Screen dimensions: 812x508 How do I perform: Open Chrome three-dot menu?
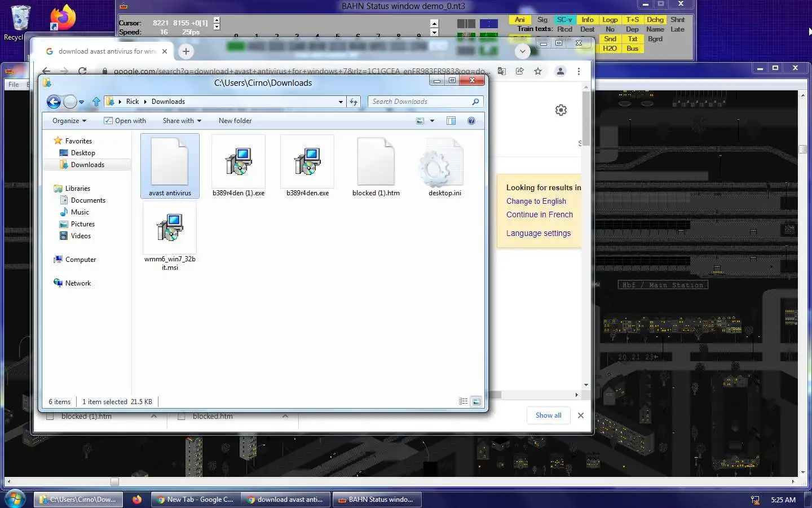[579, 71]
